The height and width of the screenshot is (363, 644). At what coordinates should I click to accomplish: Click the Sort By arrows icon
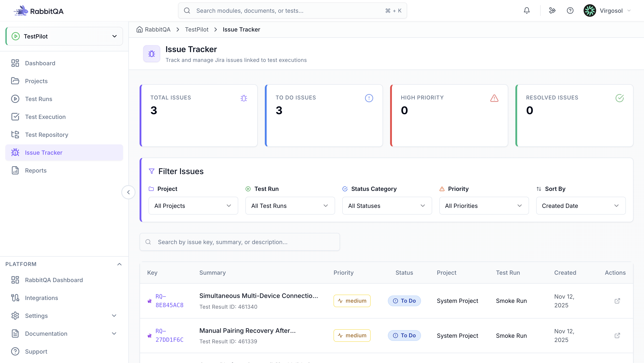(539, 189)
